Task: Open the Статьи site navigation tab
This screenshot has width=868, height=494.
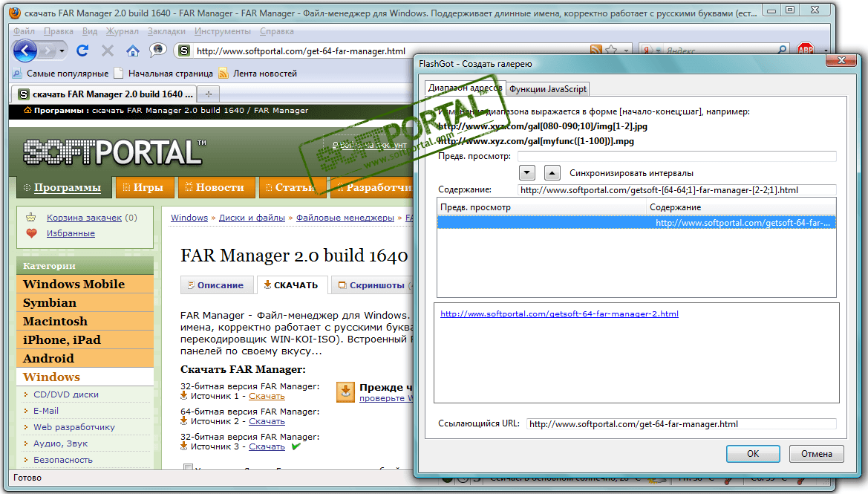Action: coord(293,187)
